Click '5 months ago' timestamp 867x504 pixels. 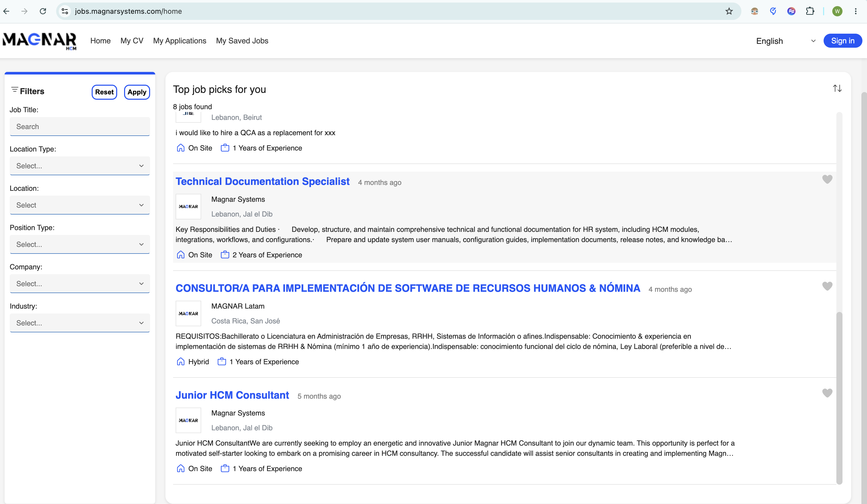click(x=319, y=396)
